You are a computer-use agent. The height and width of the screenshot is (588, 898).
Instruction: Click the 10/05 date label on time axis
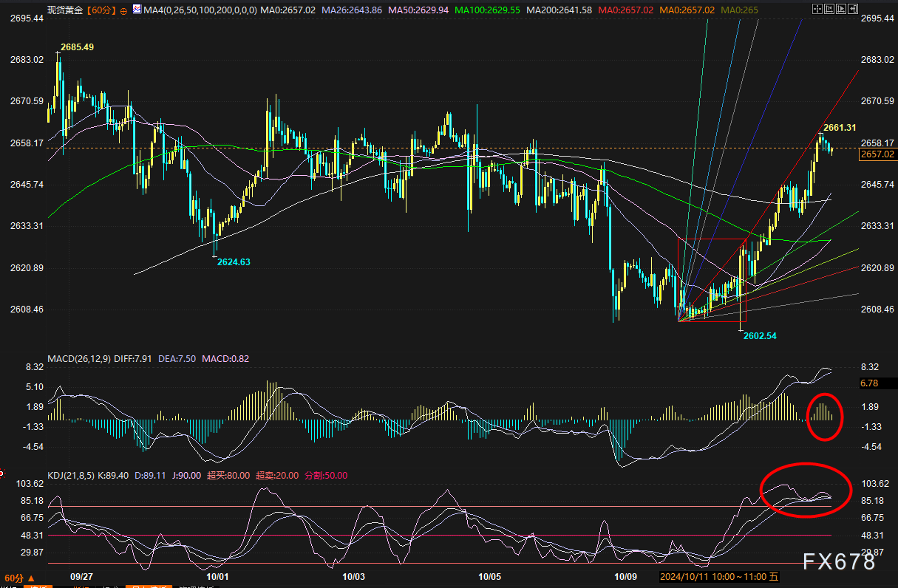point(490,576)
